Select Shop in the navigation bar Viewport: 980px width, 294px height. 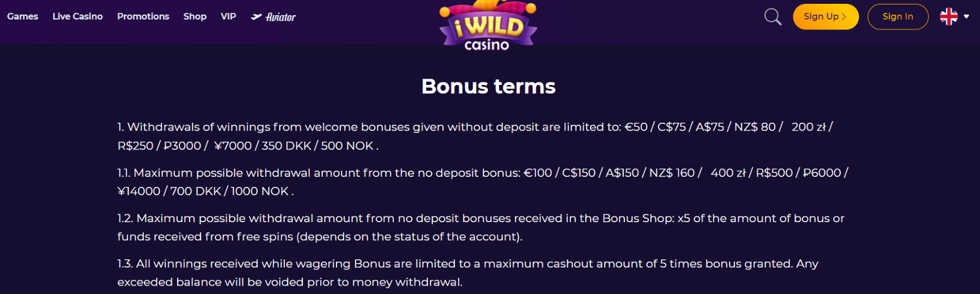tap(195, 16)
